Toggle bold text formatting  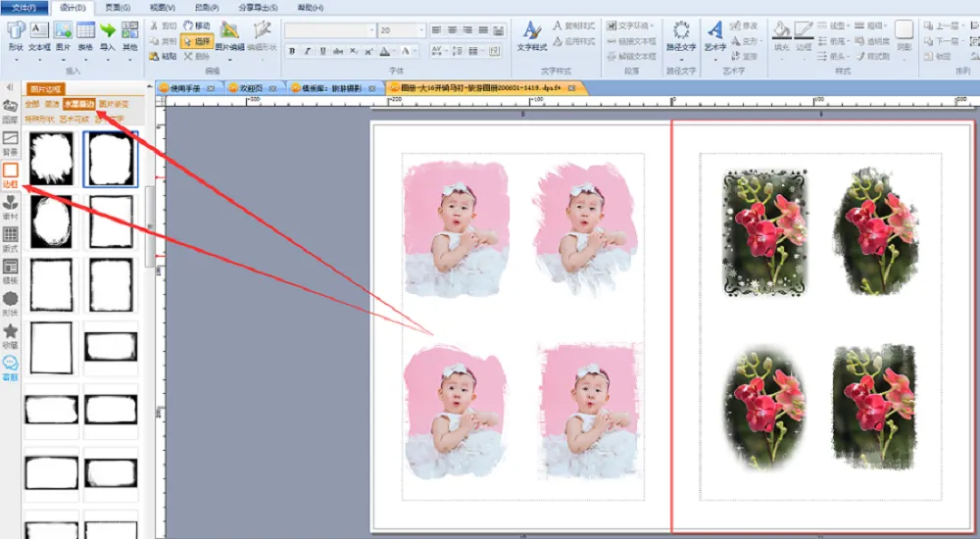tap(292, 51)
